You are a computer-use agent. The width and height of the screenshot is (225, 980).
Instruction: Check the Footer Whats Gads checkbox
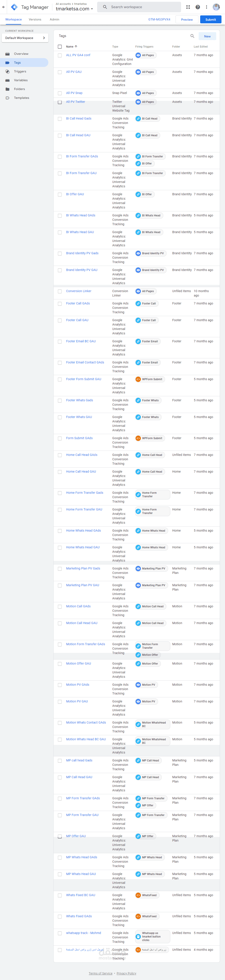click(x=60, y=401)
